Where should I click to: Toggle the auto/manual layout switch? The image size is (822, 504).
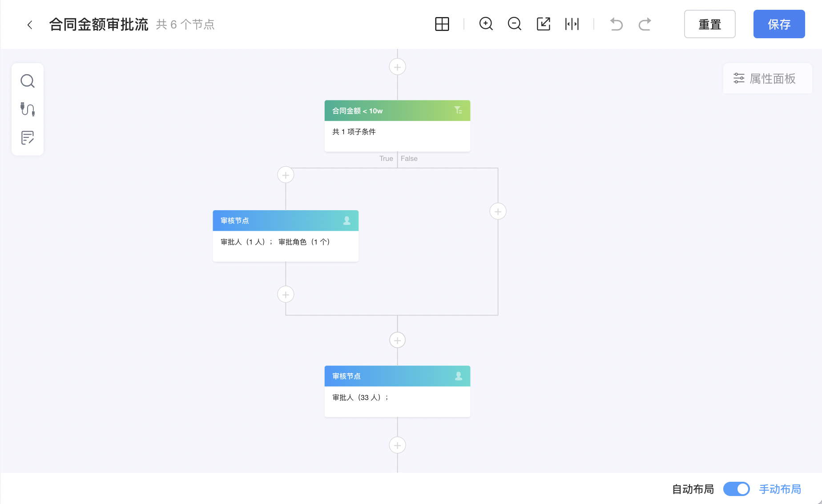click(x=736, y=489)
